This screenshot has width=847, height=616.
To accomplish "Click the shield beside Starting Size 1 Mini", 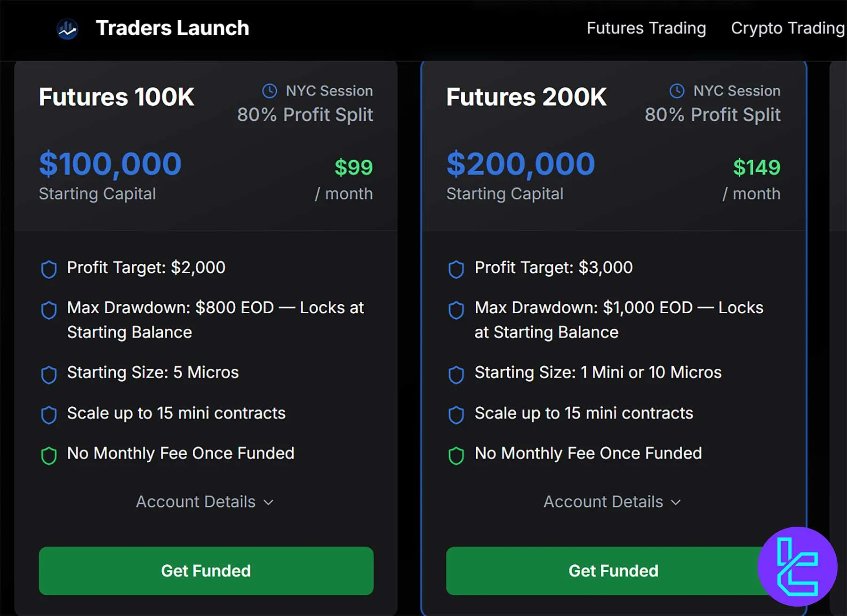I will tap(456, 374).
